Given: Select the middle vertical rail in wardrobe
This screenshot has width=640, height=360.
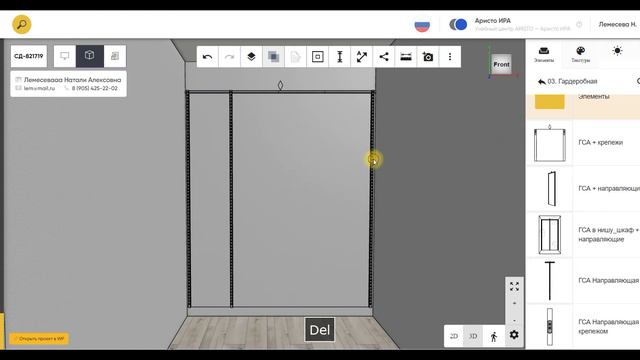Looking at the screenshot, I should [231, 199].
